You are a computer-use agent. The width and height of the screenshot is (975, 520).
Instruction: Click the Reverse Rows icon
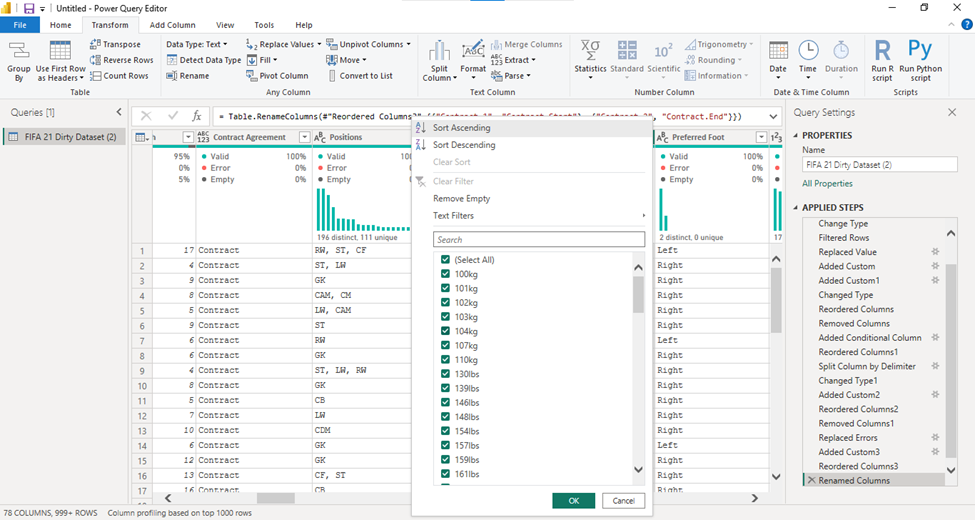pyautogui.click(x=95, y=60)
